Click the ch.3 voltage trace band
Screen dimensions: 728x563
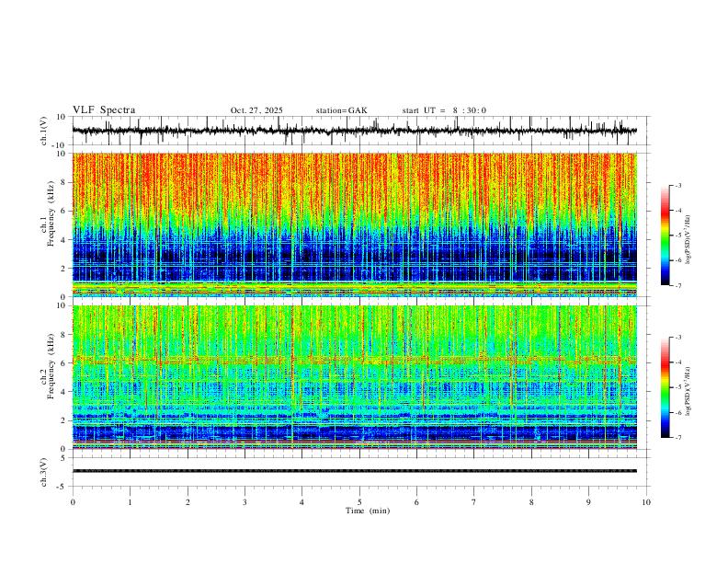pos(354,471)
